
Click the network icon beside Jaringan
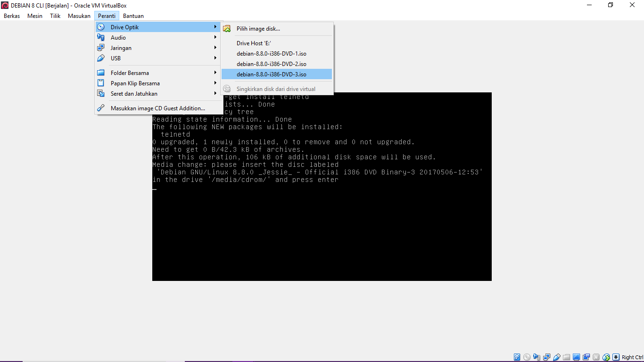click(101, 48)
